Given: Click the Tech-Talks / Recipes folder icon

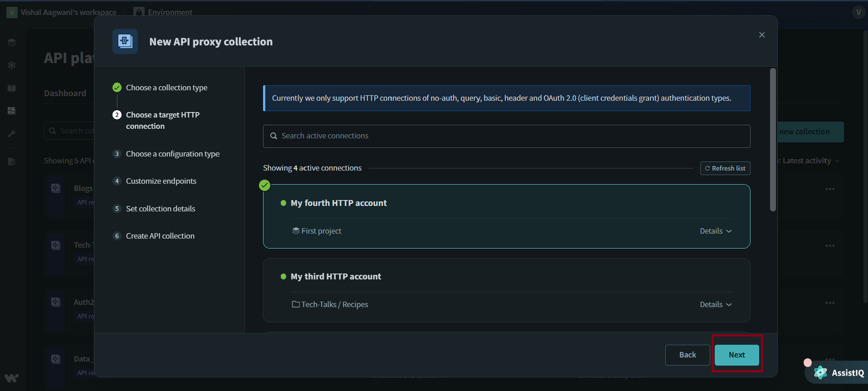Looking at the screenshot, I should [x=296, y=304].
